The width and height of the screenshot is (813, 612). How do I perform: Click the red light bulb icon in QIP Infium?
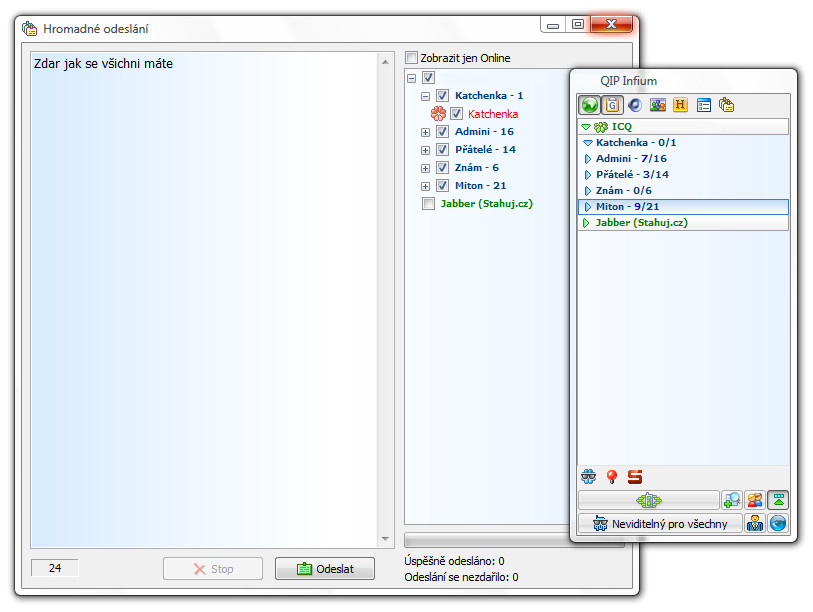tap(612, 476)
